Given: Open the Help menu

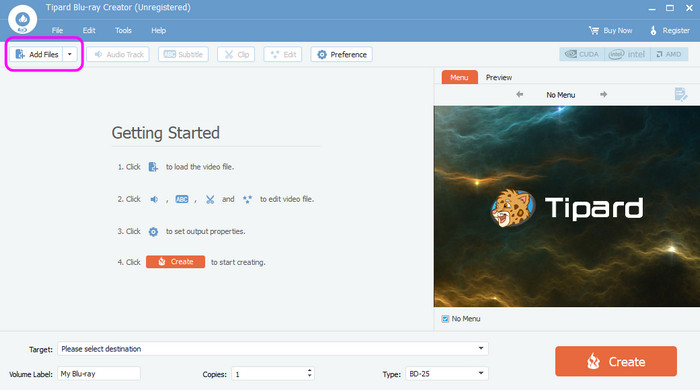Looking at the screenshot, I should [x=158, y=30].
